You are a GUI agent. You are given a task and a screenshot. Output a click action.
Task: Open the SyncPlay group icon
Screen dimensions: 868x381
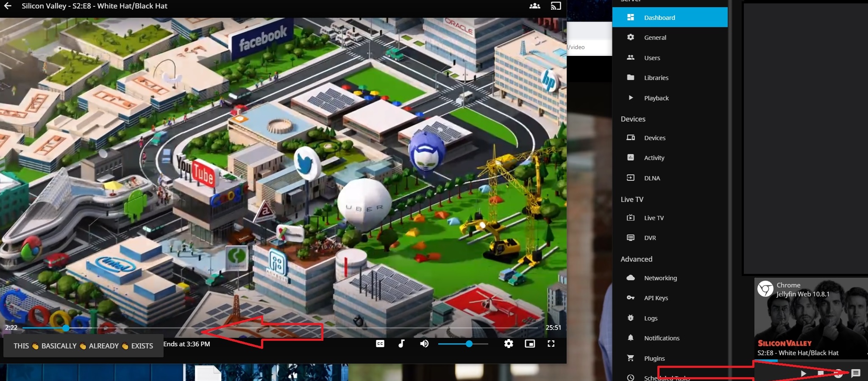(x=535, y=6)
